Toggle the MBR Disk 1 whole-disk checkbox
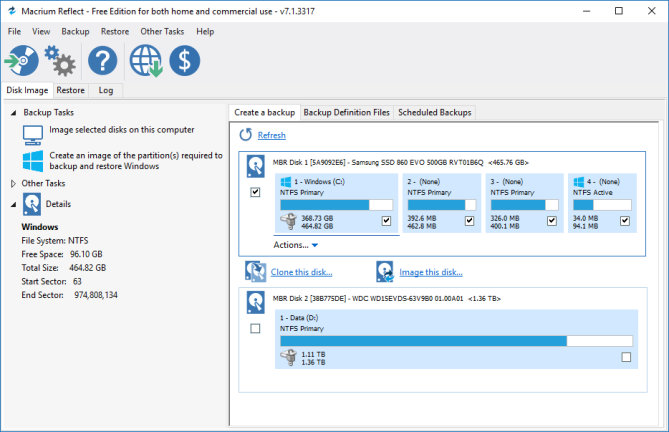The image size is (669, 432). click(255, 192)
